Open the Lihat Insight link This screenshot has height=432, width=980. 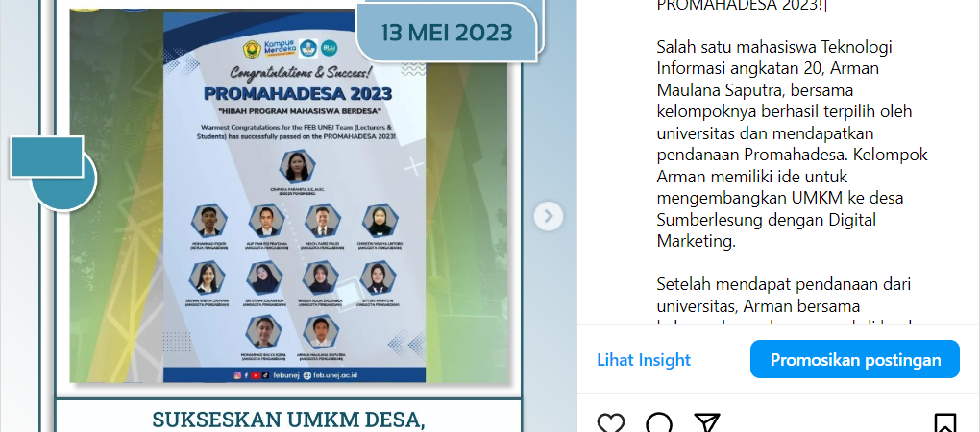click(644, 360)
